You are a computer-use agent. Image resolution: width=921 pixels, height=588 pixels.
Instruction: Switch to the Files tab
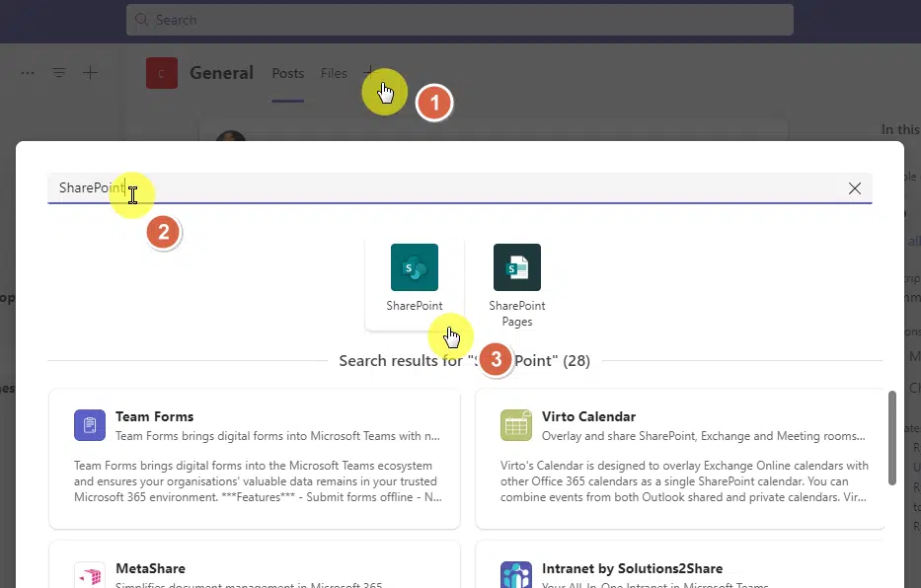pyautogui.click(x=334, y=73)
